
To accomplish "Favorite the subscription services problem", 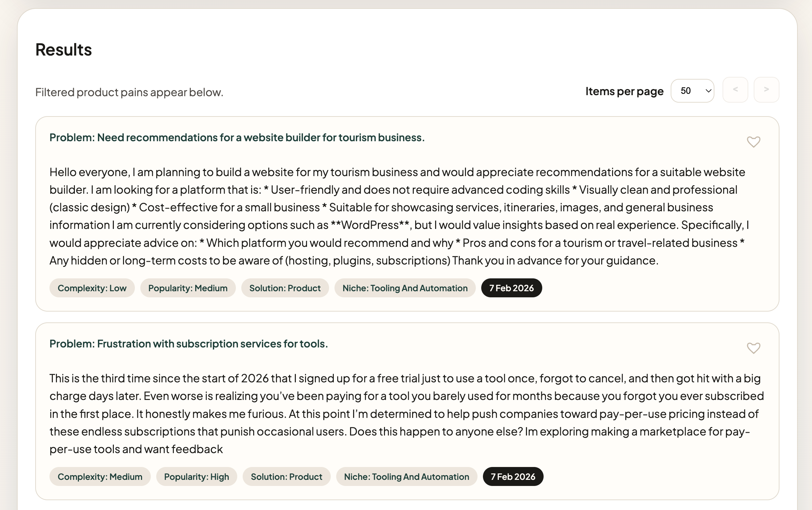I will coord(754,348).
